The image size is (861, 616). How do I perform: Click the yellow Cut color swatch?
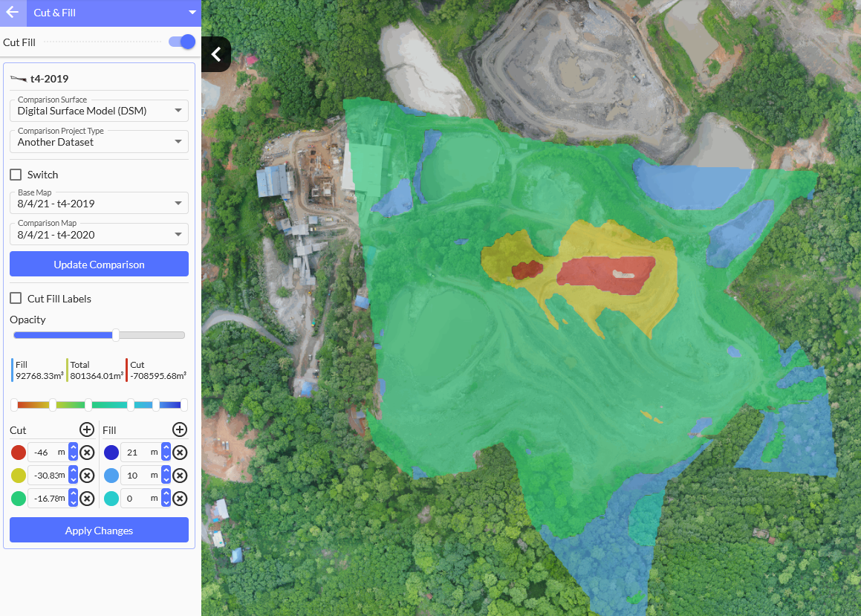[19, 476]
